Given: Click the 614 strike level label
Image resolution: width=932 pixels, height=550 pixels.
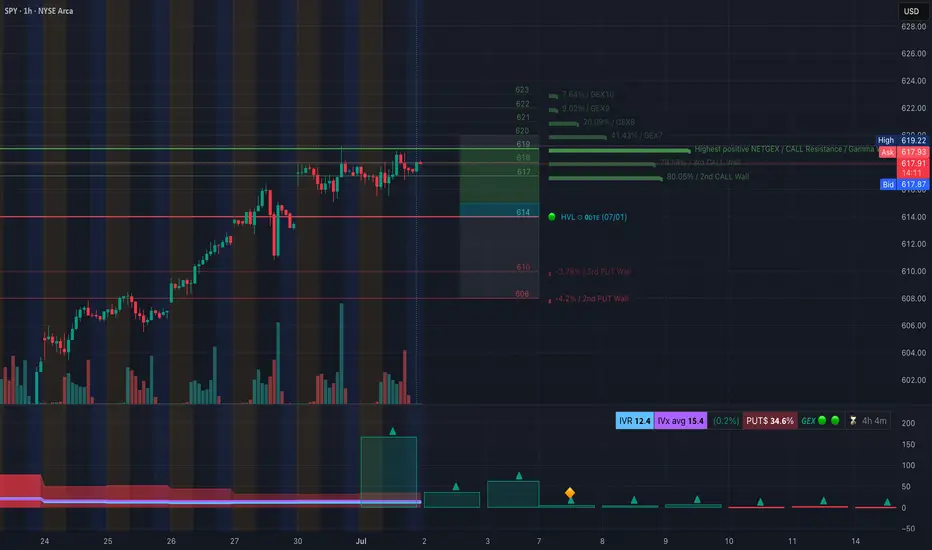Looking at the screenshot, I should tap(523, 212).
